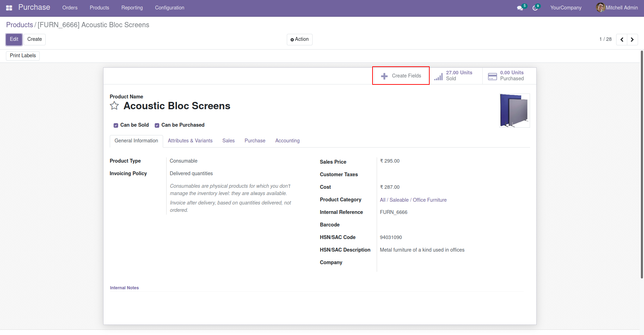
Task: Click the vertical page scrollbar
Action: pyautogui.click(x=642, y=164)
